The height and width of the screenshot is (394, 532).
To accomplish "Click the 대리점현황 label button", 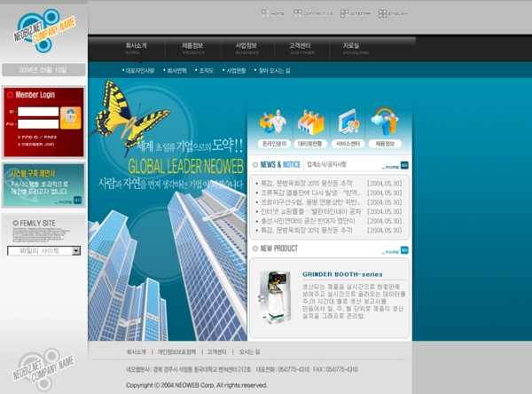I will [x=310, y=144].
